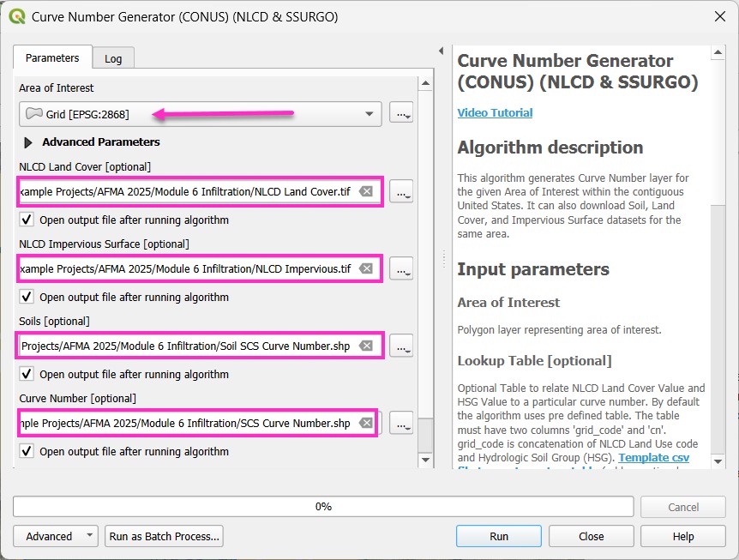Browse for Area of Interest layer

(x=400, y=114)
